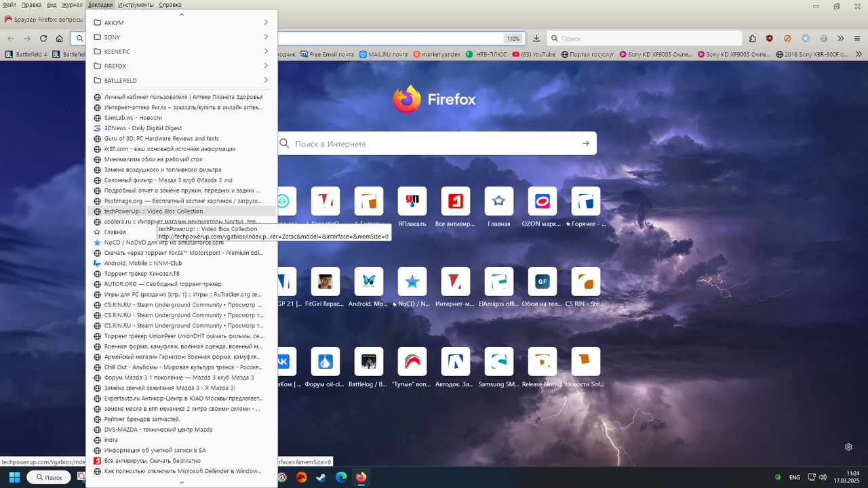868x488 pixels.
Task: Open the Инструменты menu
Action: pyautogui.click(x=136, y=5)
